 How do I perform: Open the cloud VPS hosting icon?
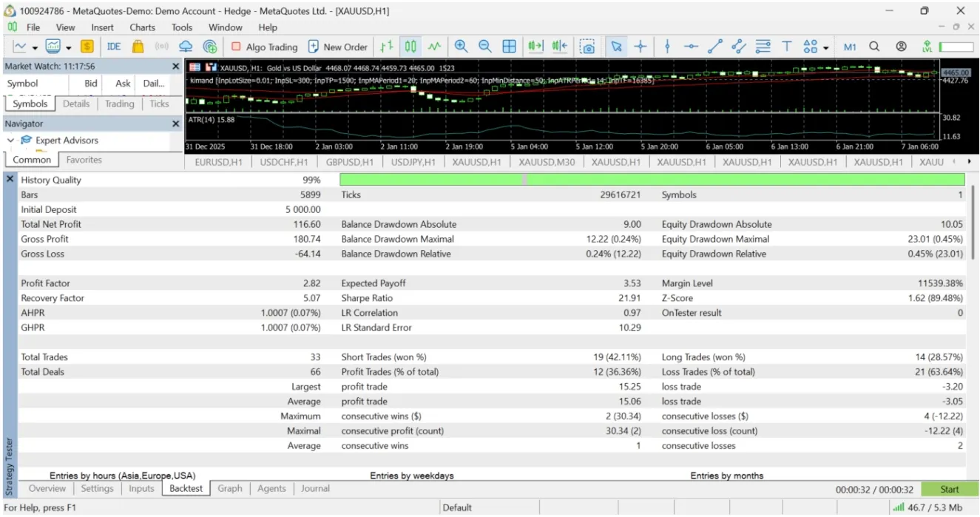point(186,47)
